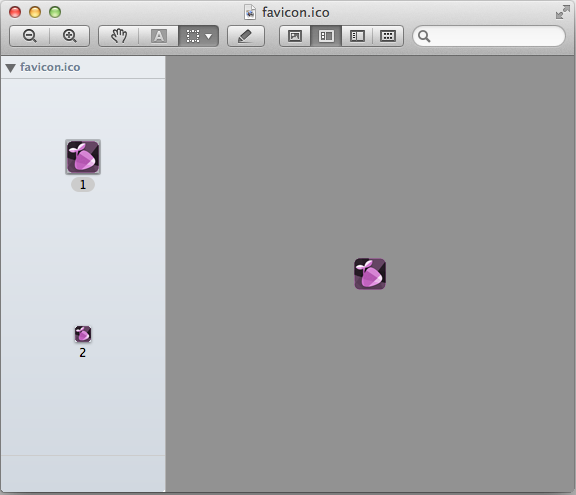
Task: Switch to Contact Sheet view
Action: pos(388,36)
